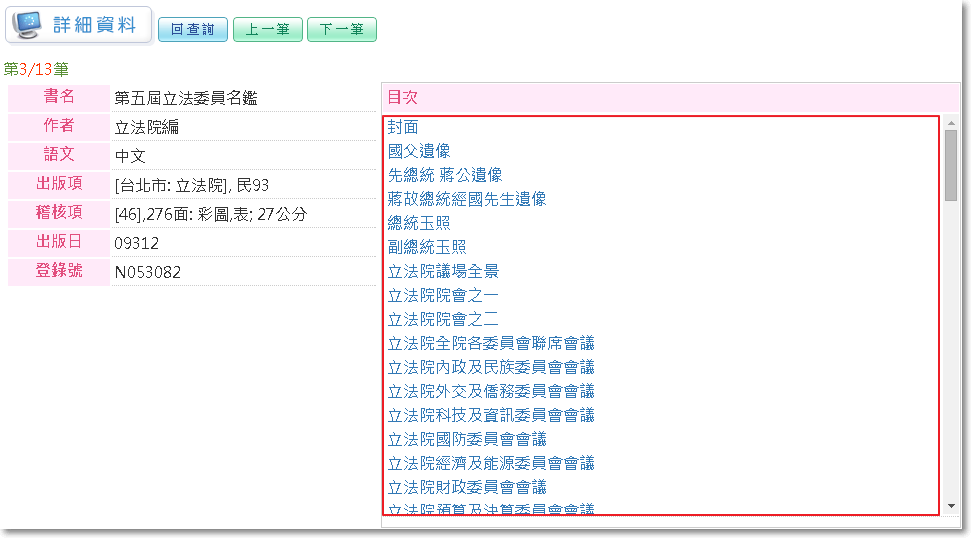Click the 副總統玉照 link
Viewport: 971px width, 538px height.
click(427, 247)
